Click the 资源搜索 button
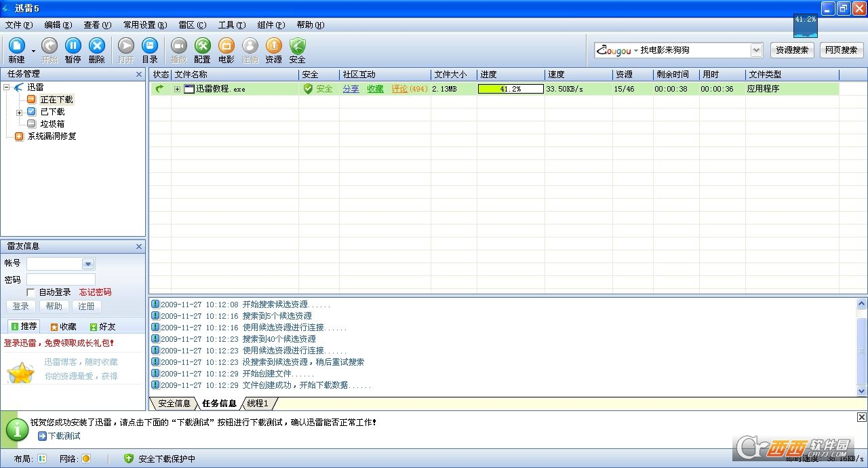 pos(792,50)
